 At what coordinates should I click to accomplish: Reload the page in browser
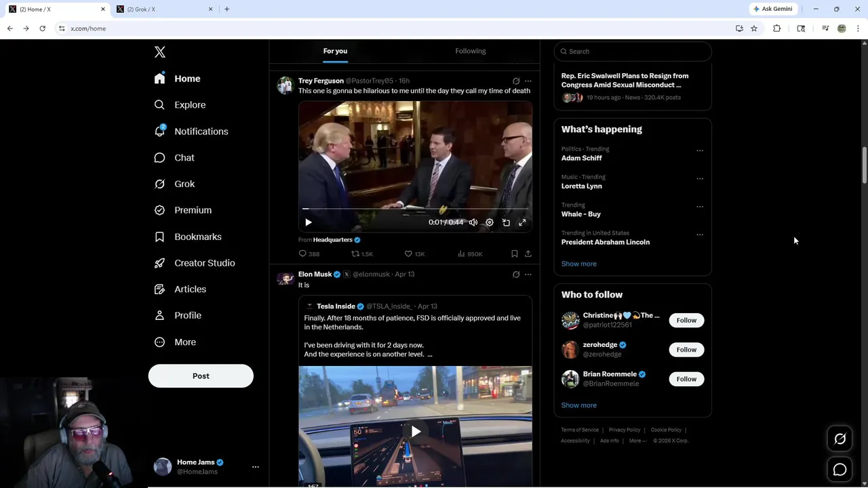pyautogui.click(x=42, y=28)
